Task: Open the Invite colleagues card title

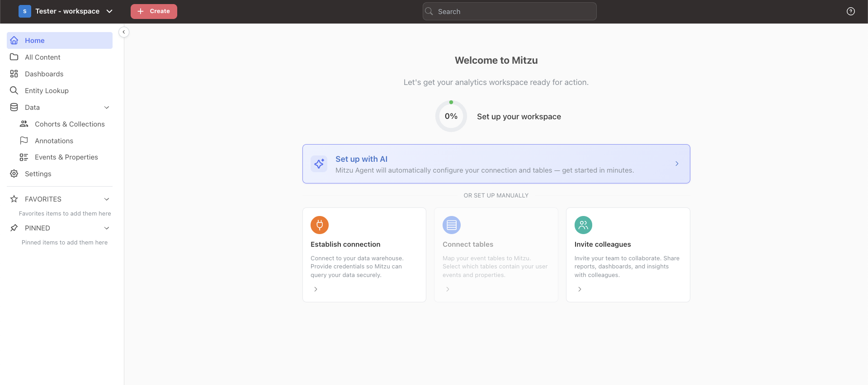Action: (x=603, y=244)
